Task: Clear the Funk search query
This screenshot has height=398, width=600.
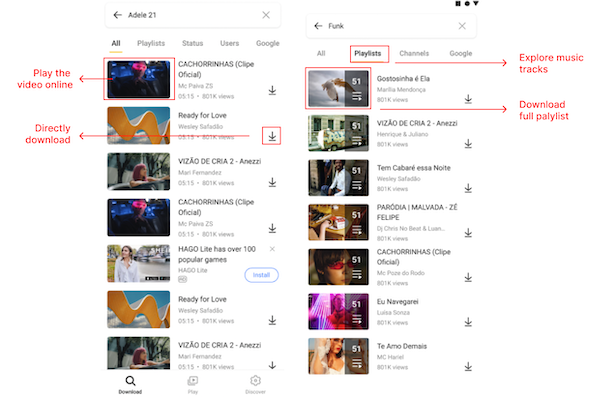Action: pos(462,26)
